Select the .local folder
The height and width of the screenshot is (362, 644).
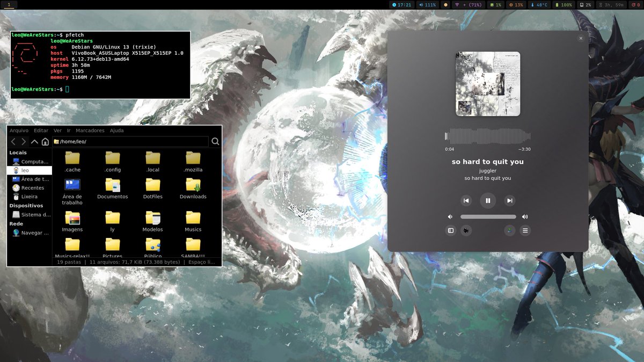tap(153, 162)
